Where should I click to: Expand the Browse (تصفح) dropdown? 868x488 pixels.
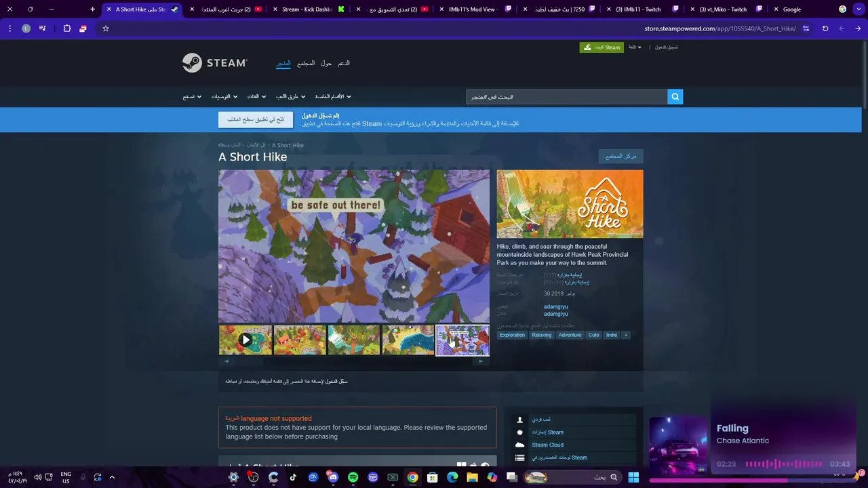192,97
